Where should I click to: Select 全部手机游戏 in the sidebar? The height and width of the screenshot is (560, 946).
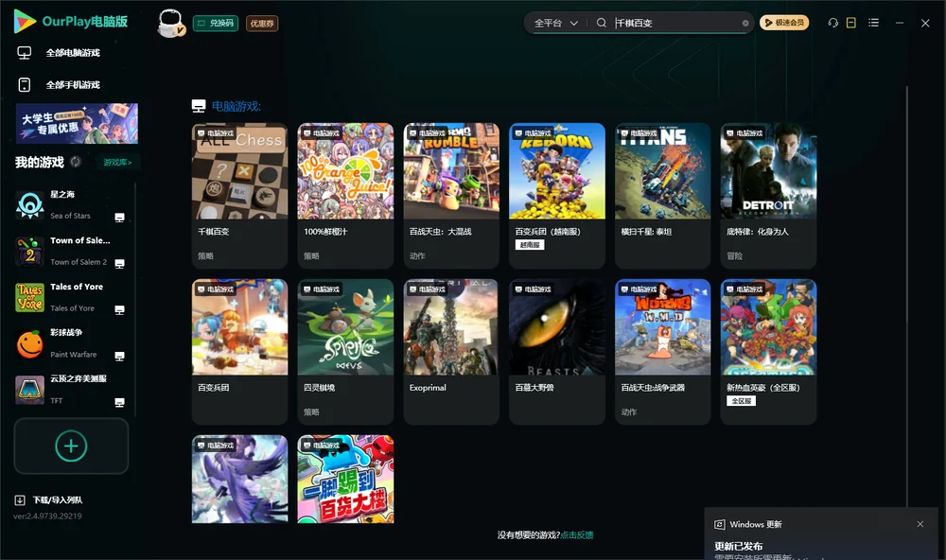pos(73,84)
